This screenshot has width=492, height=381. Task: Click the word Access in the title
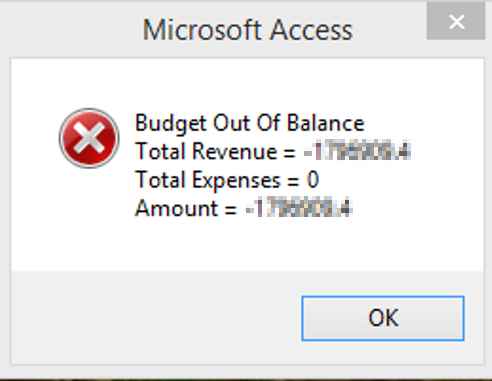(311, 30)
